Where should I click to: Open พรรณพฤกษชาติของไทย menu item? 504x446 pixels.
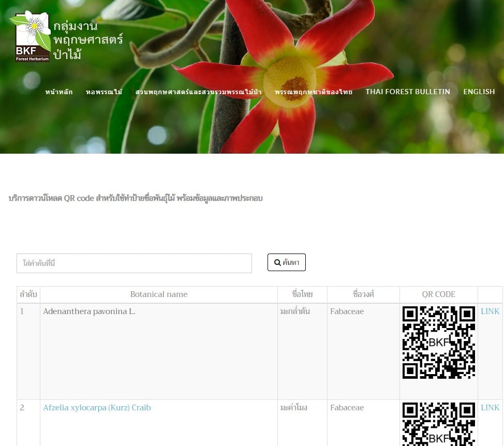(314, 92)
